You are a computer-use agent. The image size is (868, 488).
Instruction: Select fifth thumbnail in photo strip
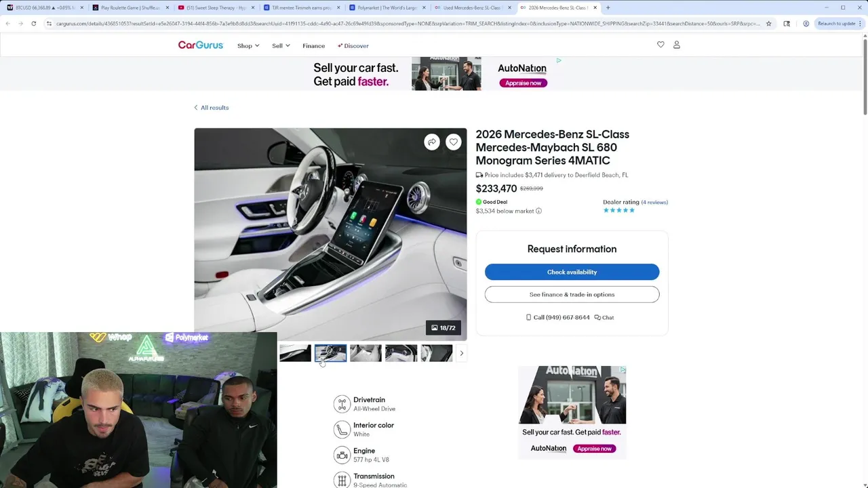coord(436,353)
